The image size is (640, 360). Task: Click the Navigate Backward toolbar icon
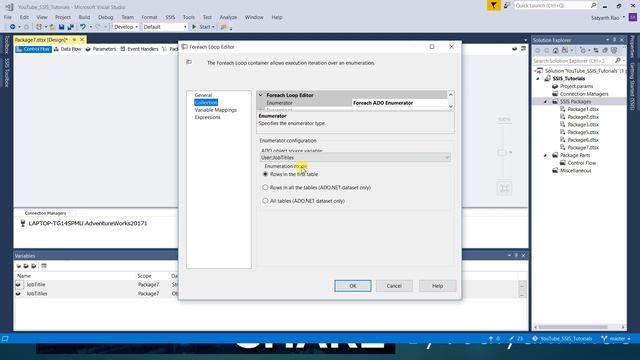[x=13, y=27]
